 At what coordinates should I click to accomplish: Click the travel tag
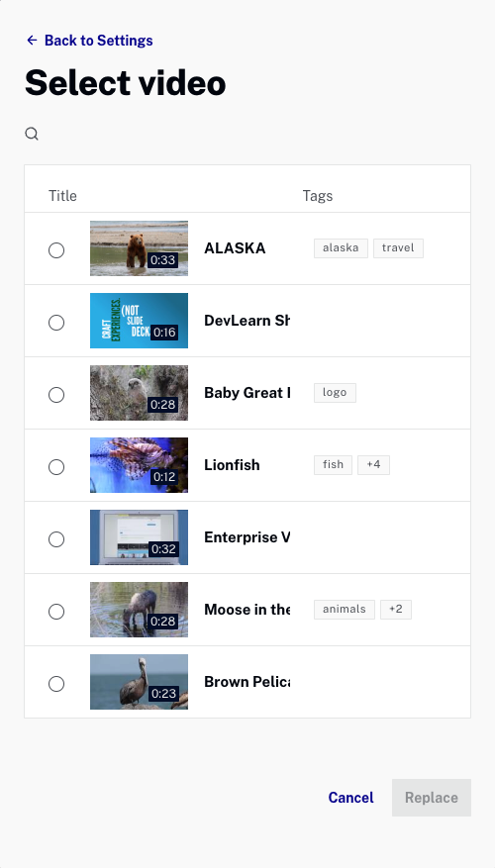pyautogui.click(x=398, y=248)
